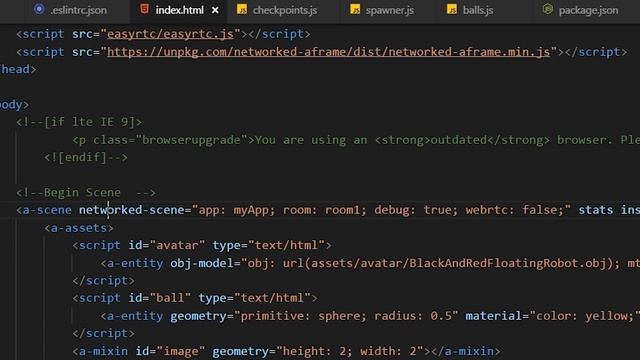Click the 'Begin Scene' comment text
This screenshot has width=640, height=360.
click(x=82, y=192)
